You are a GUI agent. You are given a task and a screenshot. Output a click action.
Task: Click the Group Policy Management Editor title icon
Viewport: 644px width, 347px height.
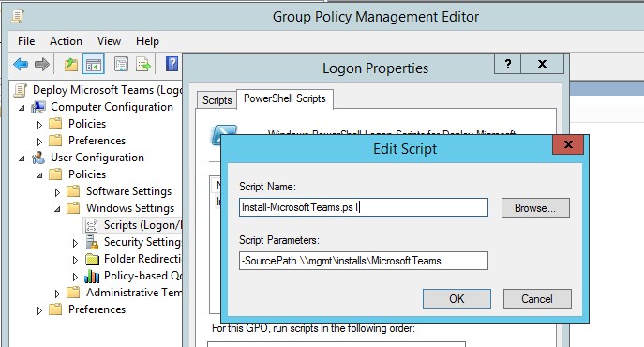click(18, 17)
